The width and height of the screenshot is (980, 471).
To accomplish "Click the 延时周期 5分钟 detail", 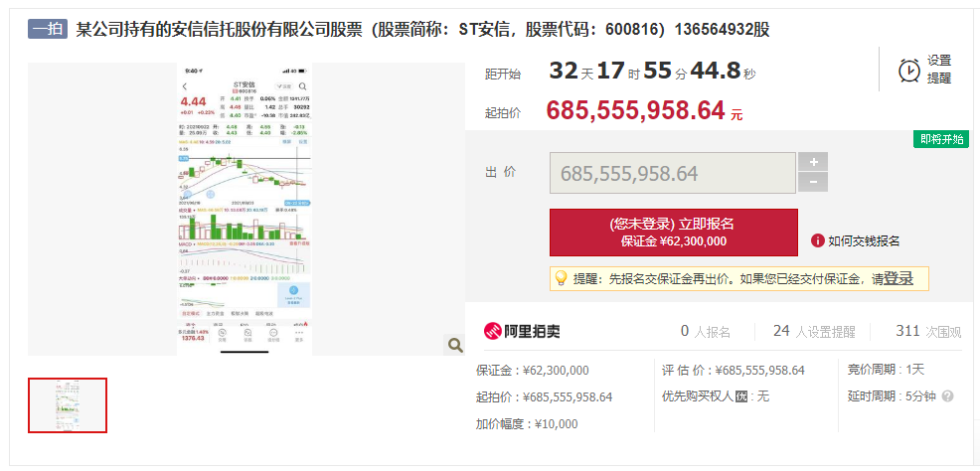I will (x=892, y=396).
